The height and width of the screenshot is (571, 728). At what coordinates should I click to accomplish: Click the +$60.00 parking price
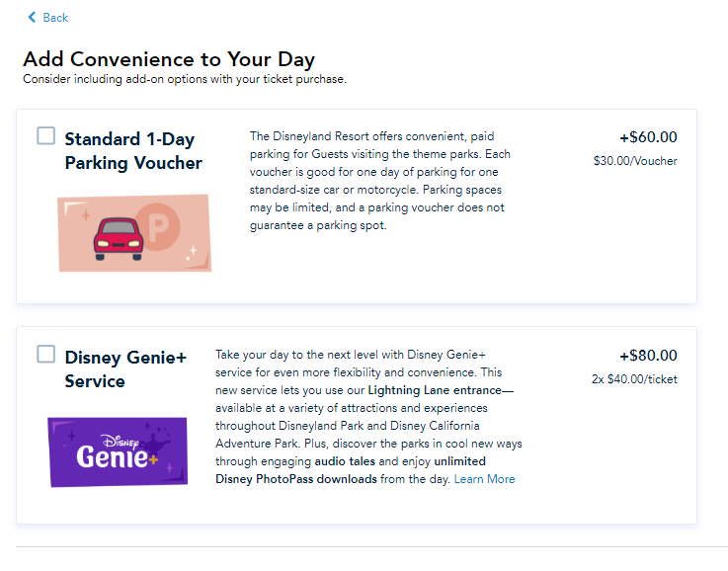(x=648, y=137)
